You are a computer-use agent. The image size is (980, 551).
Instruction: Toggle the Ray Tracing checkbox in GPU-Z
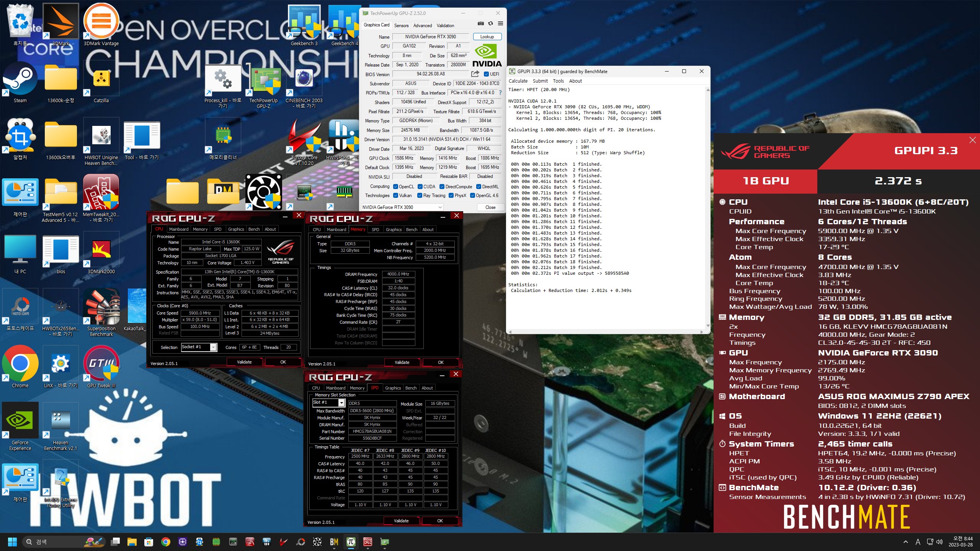coord(420,196)
